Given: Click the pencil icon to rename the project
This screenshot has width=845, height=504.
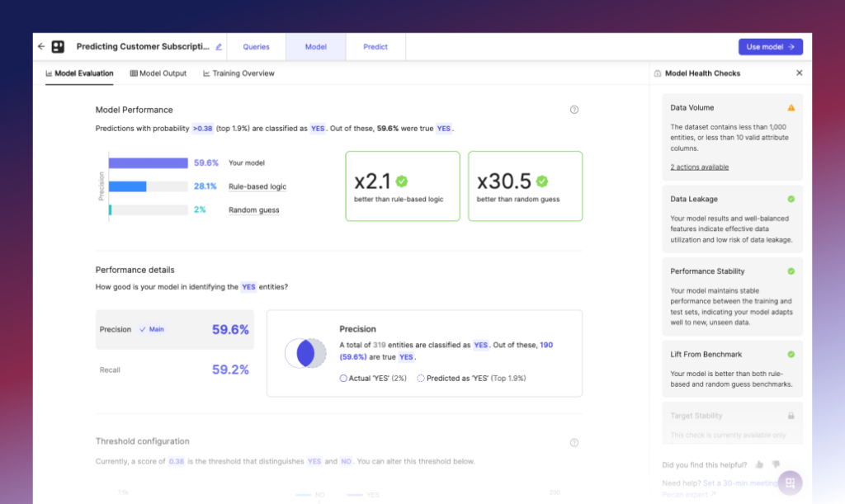Looking at the screenshot, I should (x=220, y=46).
